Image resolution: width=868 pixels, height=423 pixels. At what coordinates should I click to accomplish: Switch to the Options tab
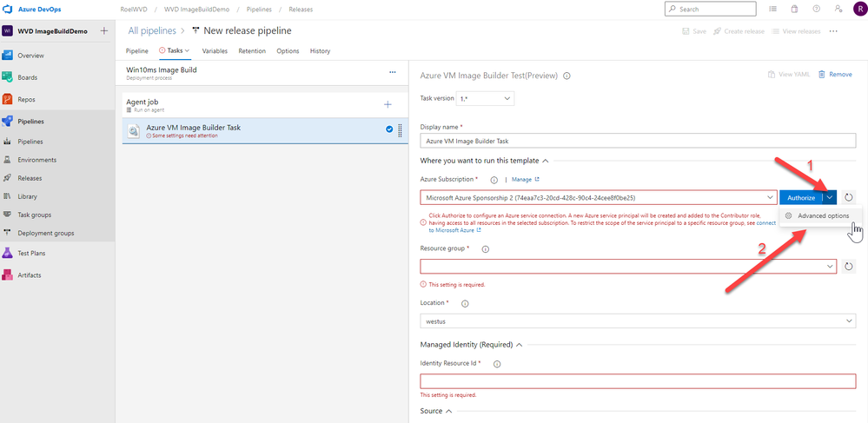click(x=288, y=51)
